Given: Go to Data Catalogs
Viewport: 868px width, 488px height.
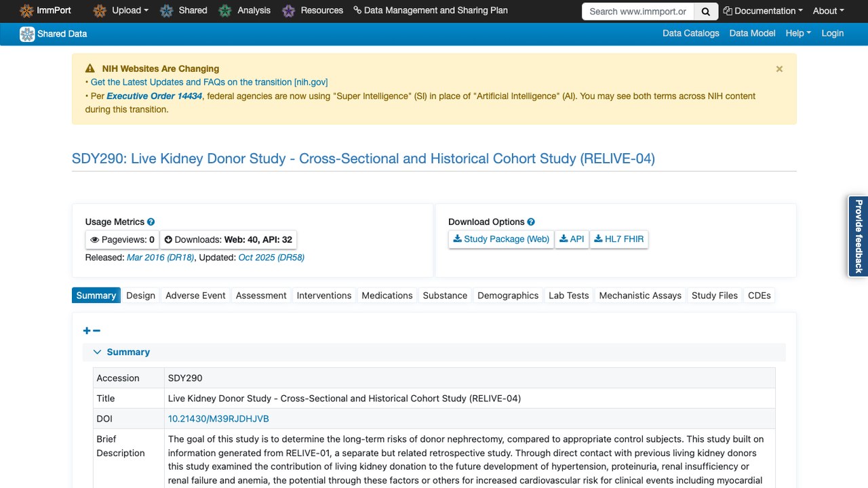Looking at the screenshot, I should (x=691, y=33).
